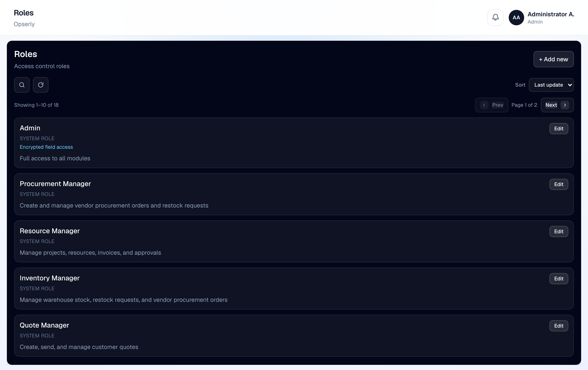Select the Admin role title
588x370 pixels.
(30, 128)
